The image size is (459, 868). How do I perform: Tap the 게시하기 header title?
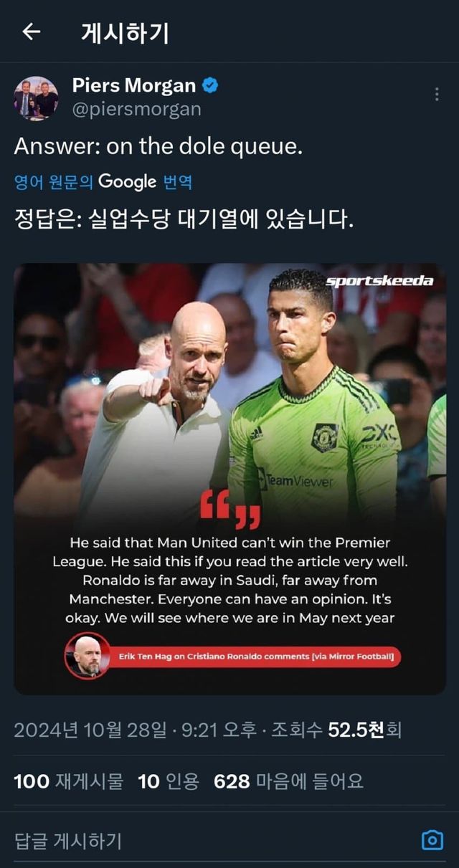126,33
